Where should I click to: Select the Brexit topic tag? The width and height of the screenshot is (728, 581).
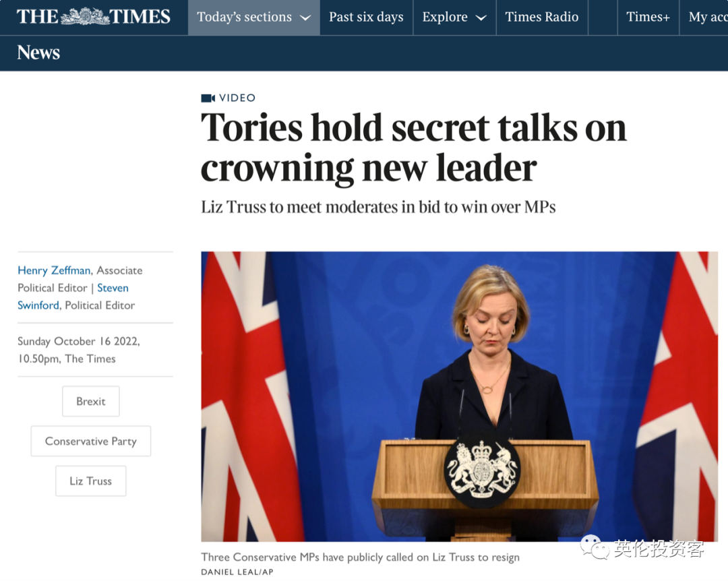point(91,401)
